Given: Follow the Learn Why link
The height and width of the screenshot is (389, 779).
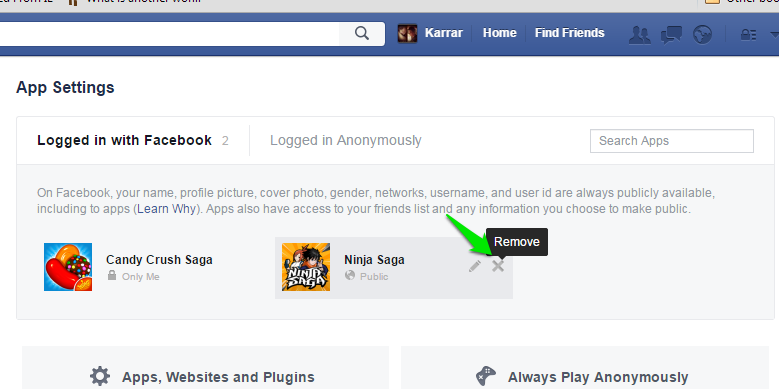Looking at the screenshot, I should click(x=166, y=209).
